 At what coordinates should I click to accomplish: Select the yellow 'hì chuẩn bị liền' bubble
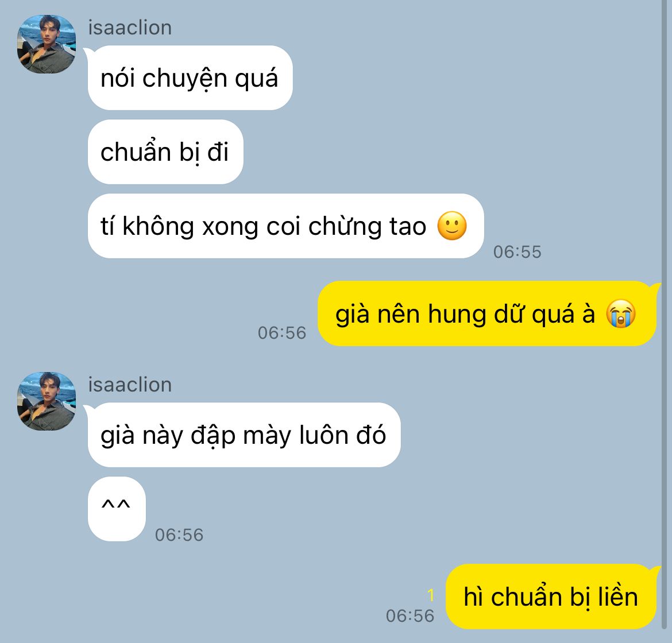click(x=551, y=596)
